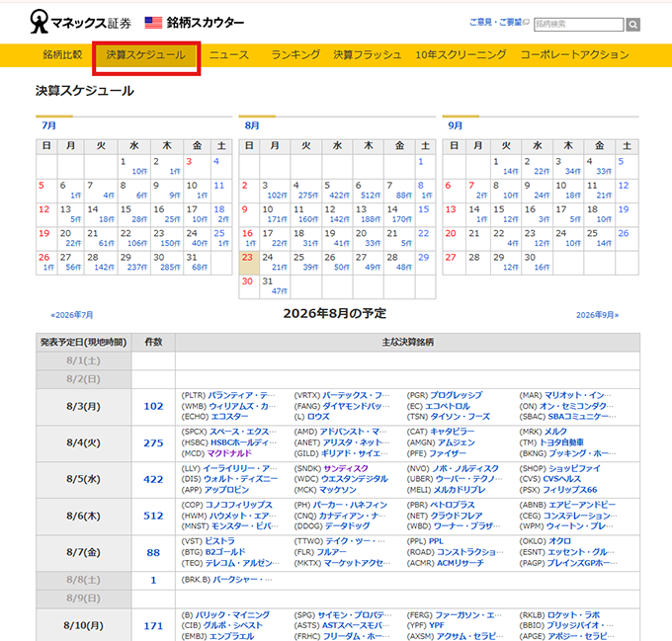Open コノコフィリップス (COP) link
Viewport: 672px width, 641px height.
point(239,505)
